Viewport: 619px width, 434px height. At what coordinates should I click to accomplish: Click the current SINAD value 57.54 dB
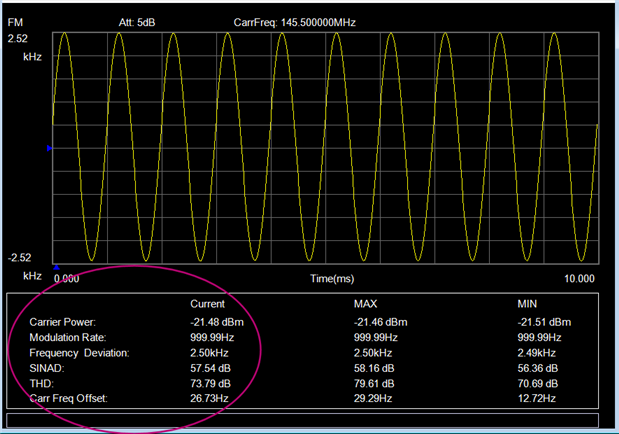pos(210,368)
